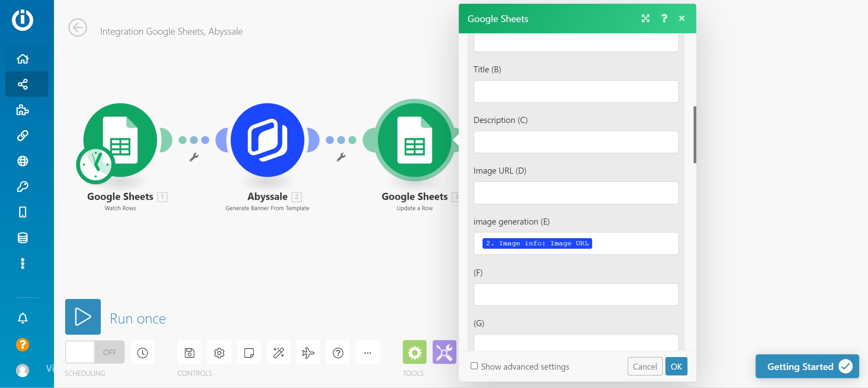Open Devices phone icon in sidebar
Screen dimensions: 868x388
pyautogui.click(x=23, y=212)
